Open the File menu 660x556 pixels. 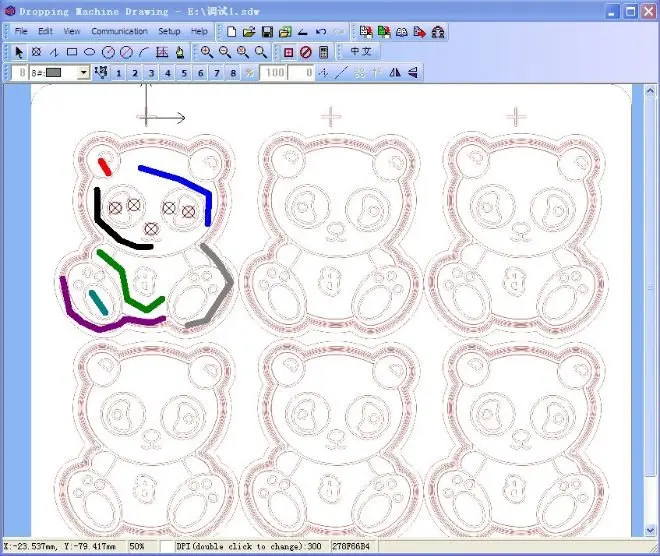tap(21, 32)
